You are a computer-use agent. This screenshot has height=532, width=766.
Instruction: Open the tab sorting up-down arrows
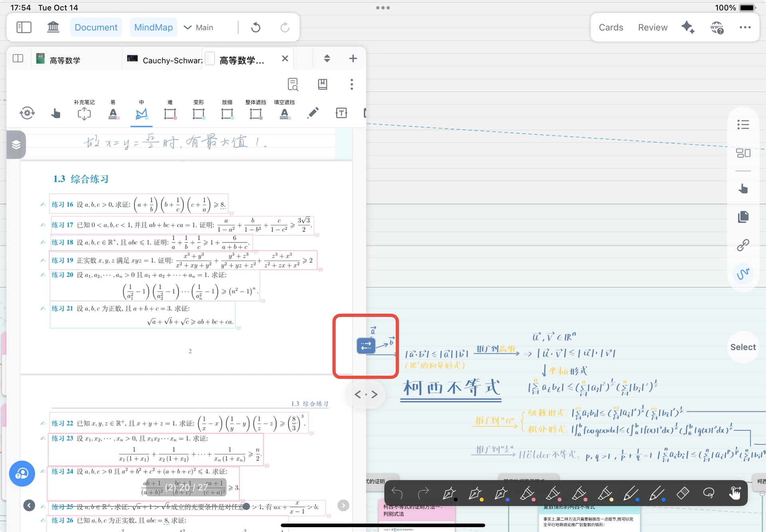[x=327, y=59]
